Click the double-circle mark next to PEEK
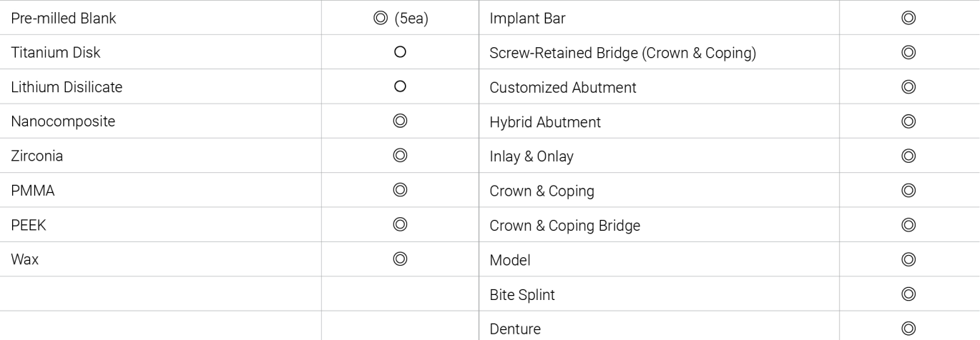 (x=400, y=224)
